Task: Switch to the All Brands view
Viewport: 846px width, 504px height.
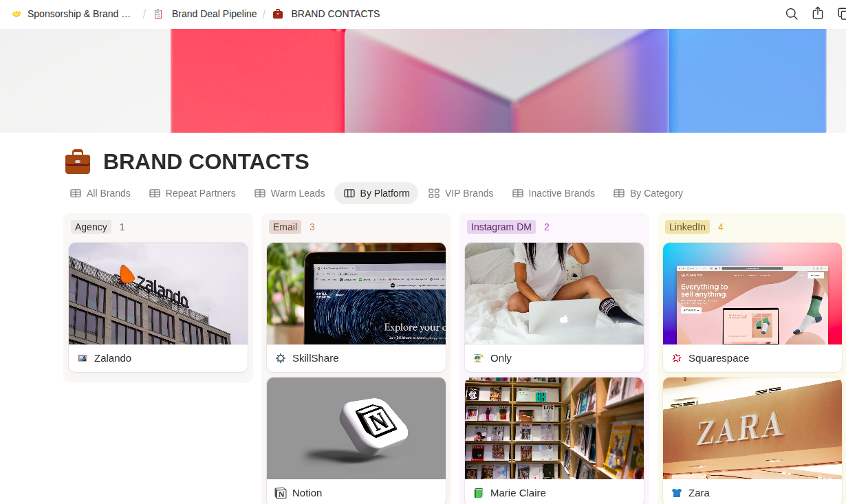Action: click(x=100, y=193)
